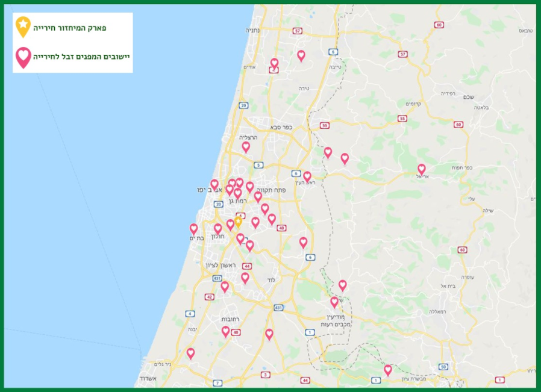The width and height of the screenshot is (541, 392).
Task: Click the pink marker above the בת ים label
Action: 193,229
